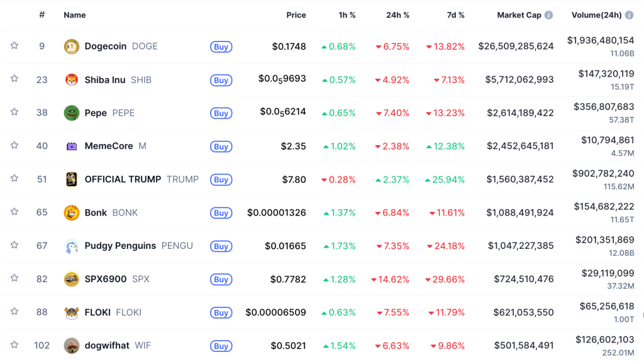The height and width of the screenshot is (362, 644).
Task: Add Dogecoin to watchlist via star
Action: coord(14,47)
